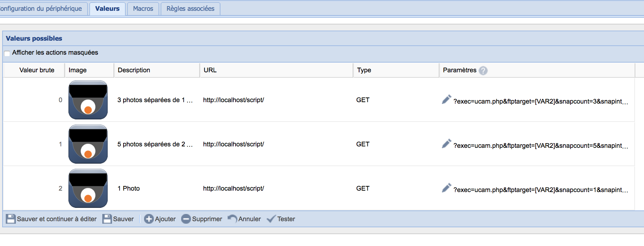Click the camera image for value 0

[x=88, y=100]
